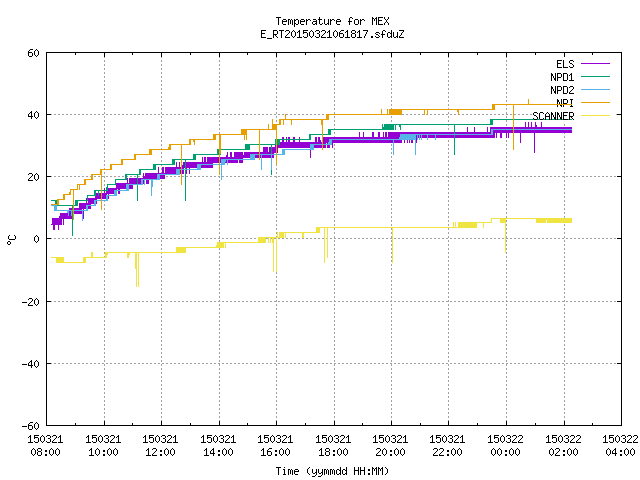Click the °C y-axis unit label

12,240
